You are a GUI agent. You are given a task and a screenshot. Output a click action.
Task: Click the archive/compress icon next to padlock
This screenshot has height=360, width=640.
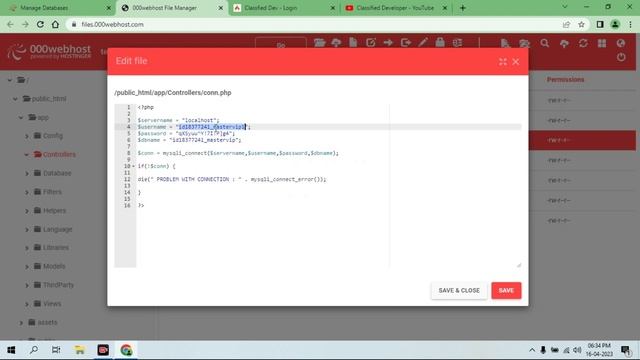[458, 42]
